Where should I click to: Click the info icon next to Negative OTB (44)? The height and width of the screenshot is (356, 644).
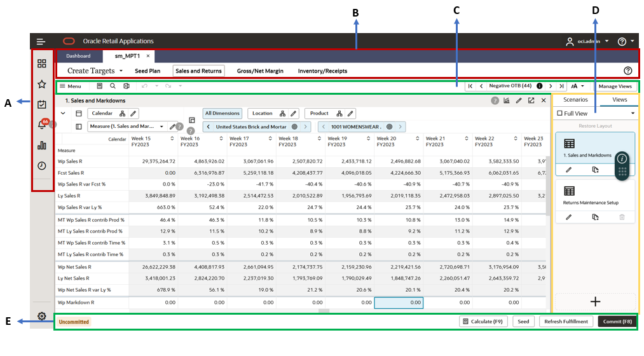pyautogui.click(x=539, y=86)
